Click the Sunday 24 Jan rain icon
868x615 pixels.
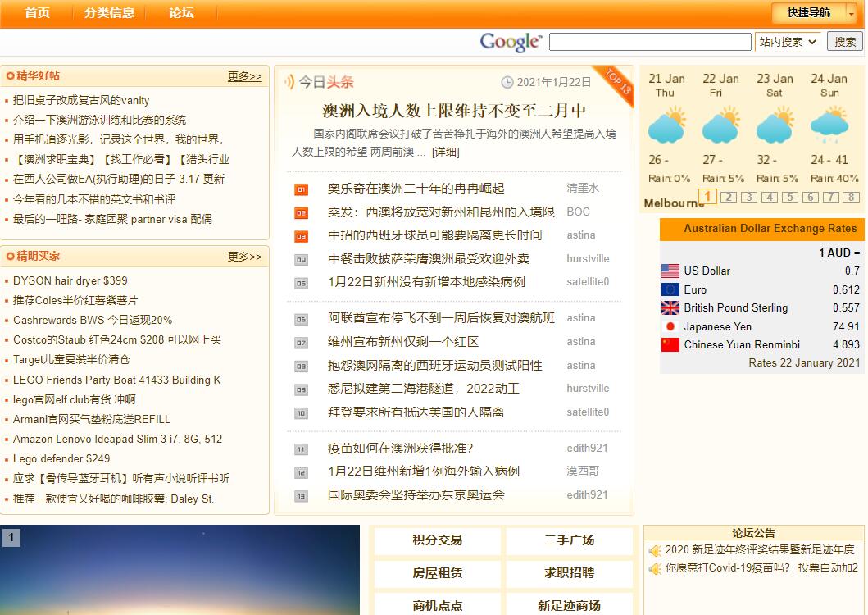click(x=829, y=128)
